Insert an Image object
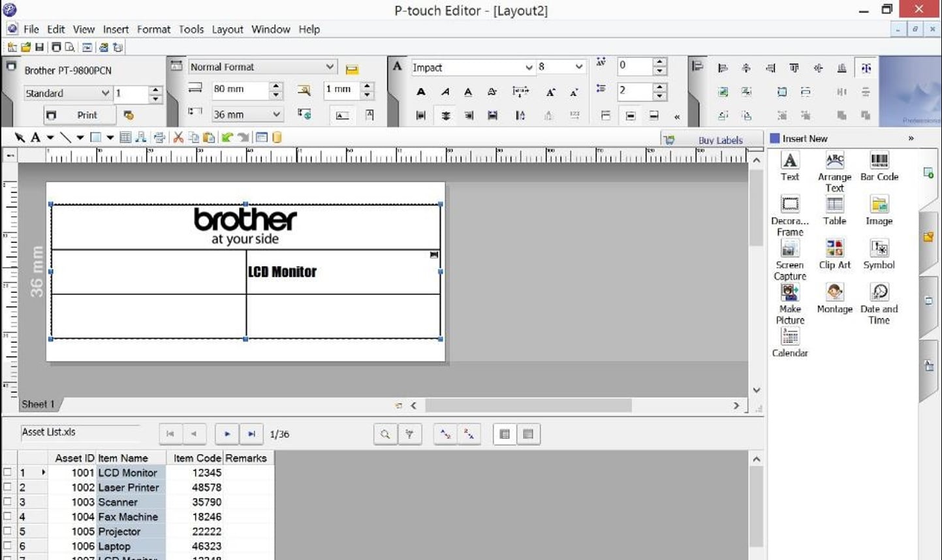 [x=879, y=211]
